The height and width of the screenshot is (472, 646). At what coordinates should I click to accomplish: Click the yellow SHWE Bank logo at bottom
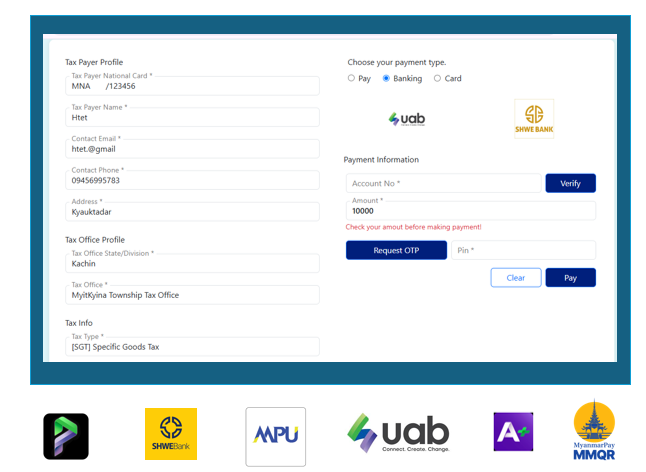(171, 434)
